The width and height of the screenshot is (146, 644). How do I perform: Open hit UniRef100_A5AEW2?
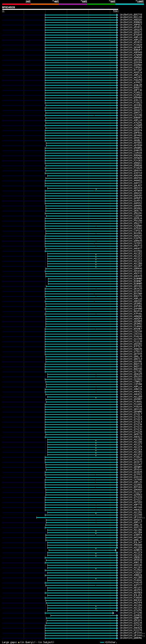coord(131,58)
